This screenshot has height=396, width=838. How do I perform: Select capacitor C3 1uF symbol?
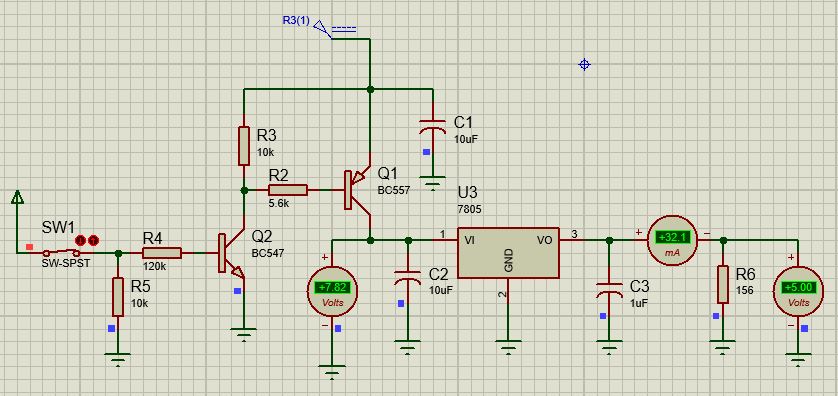coord(609,290)
